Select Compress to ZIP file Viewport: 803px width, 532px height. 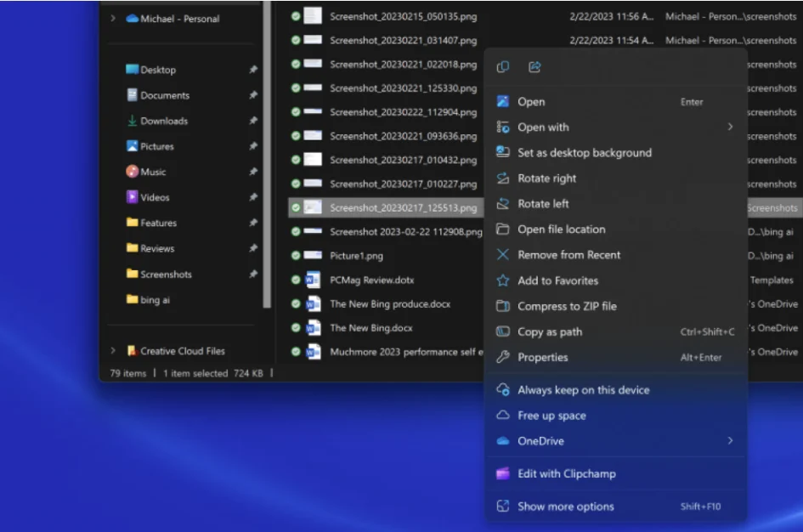[x=615, y=306]
